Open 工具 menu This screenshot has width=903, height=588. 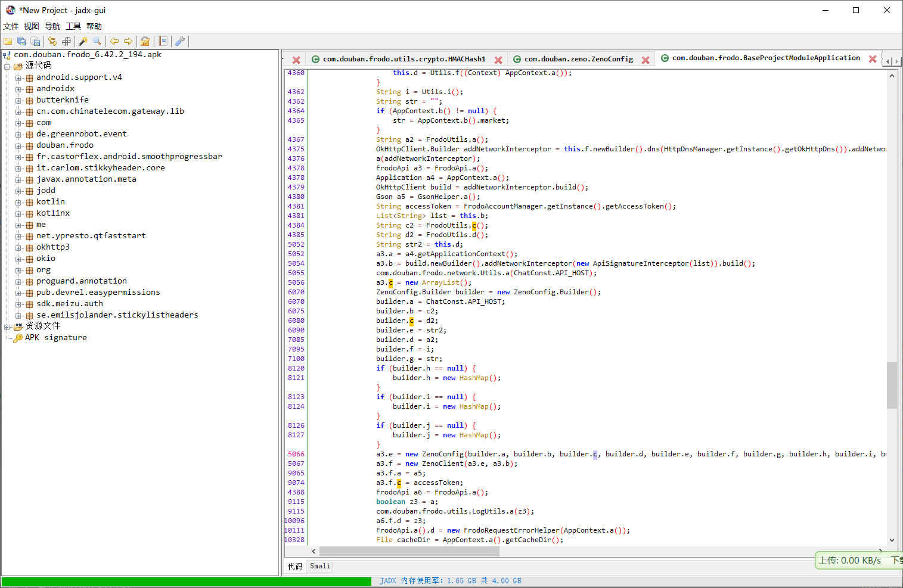click(73, 26)
